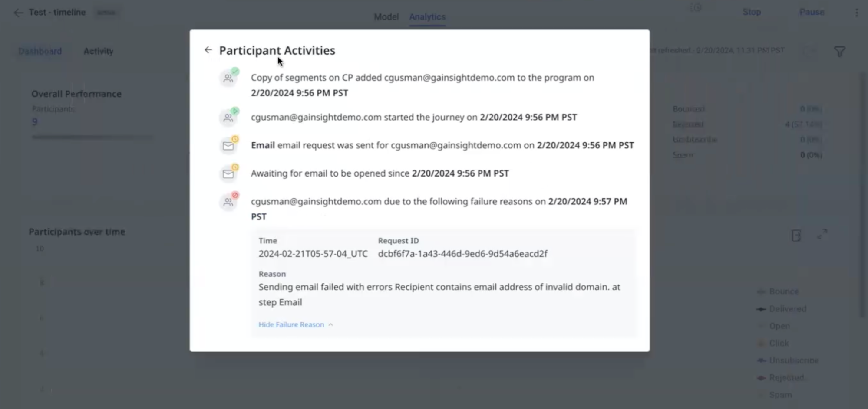This screenshot has width=868, height=409.
Task: Open the filter funnel icon
Action: tap(839, 52)
